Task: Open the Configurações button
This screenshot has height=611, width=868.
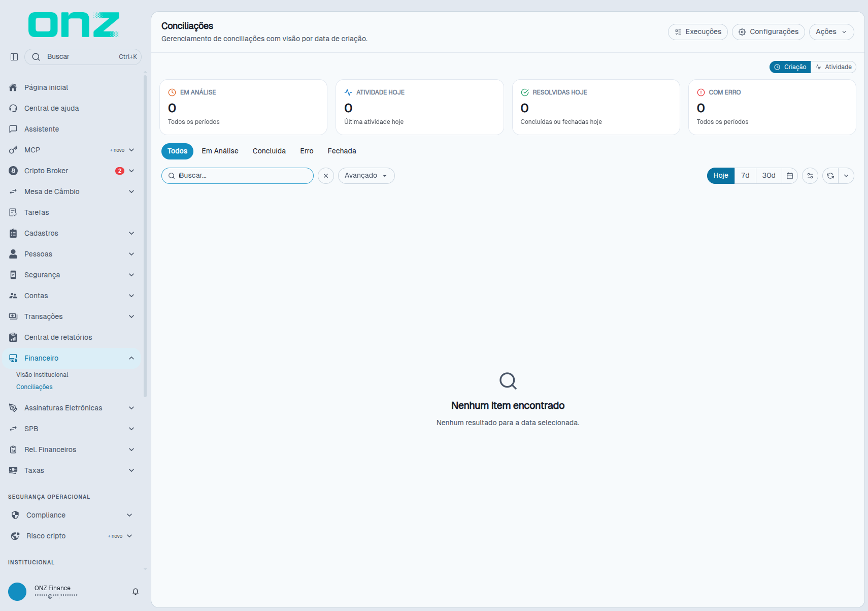Action: click(x=769, y=32)
